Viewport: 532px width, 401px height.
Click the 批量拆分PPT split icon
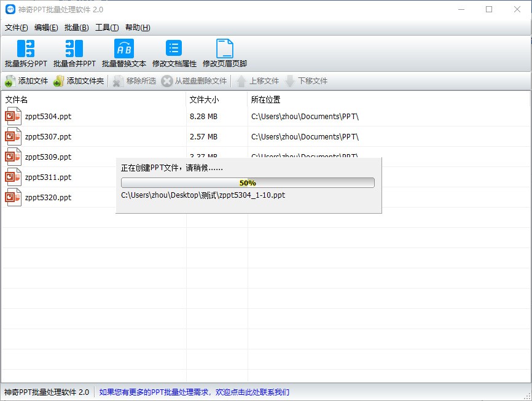pyautogui.click(x=26, y=49)
